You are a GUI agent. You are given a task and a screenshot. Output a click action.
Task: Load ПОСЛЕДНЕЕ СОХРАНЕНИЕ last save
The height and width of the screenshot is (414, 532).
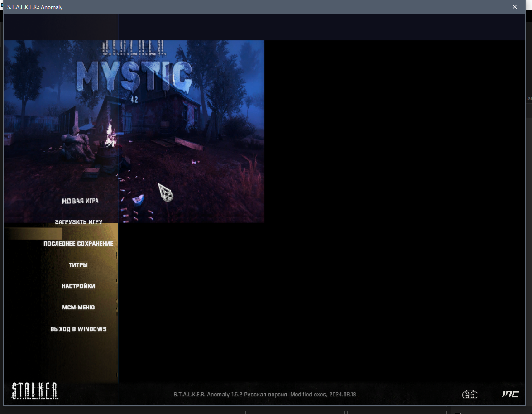coord(78,243)
